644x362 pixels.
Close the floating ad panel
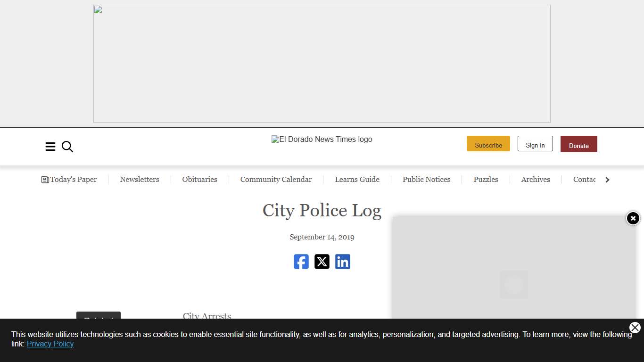pyautogui.click(x=633, y=218)
